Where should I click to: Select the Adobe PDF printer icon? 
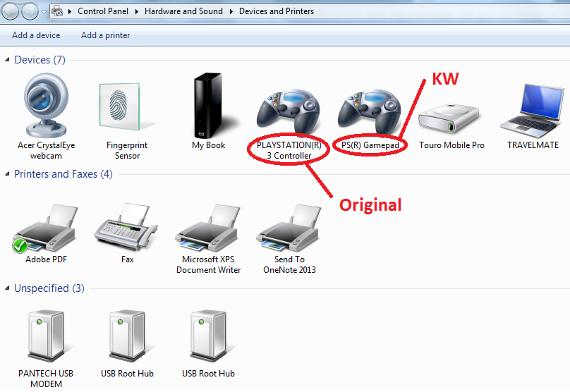click(44, 228)
